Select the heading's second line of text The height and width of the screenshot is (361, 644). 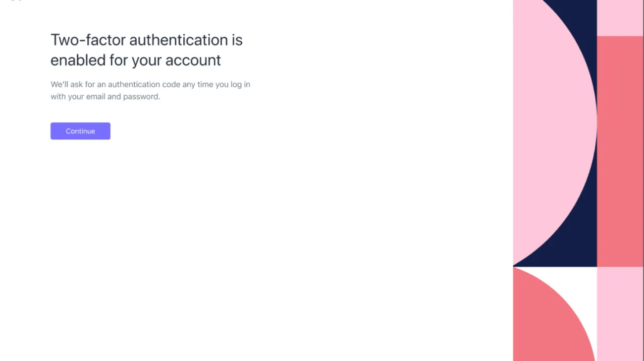pos(136,60)
